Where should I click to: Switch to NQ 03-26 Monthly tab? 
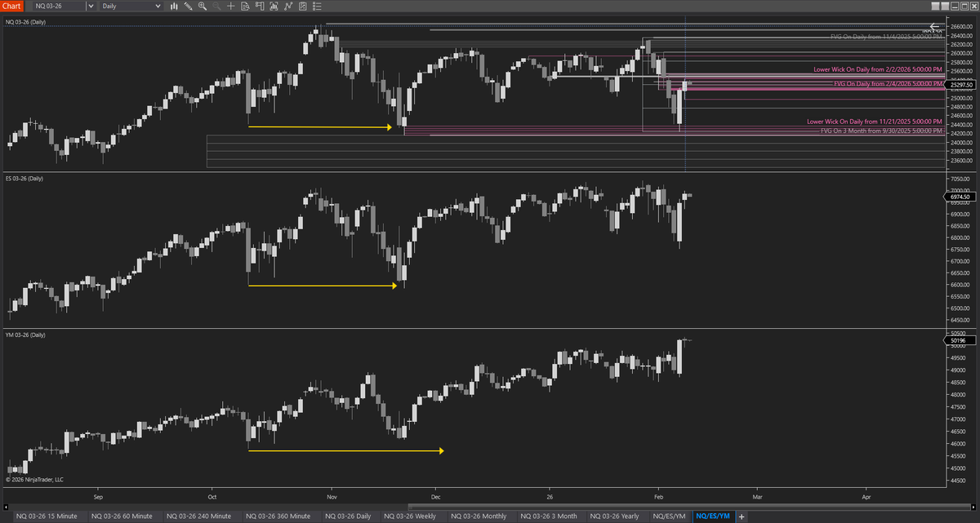[478, 516]
